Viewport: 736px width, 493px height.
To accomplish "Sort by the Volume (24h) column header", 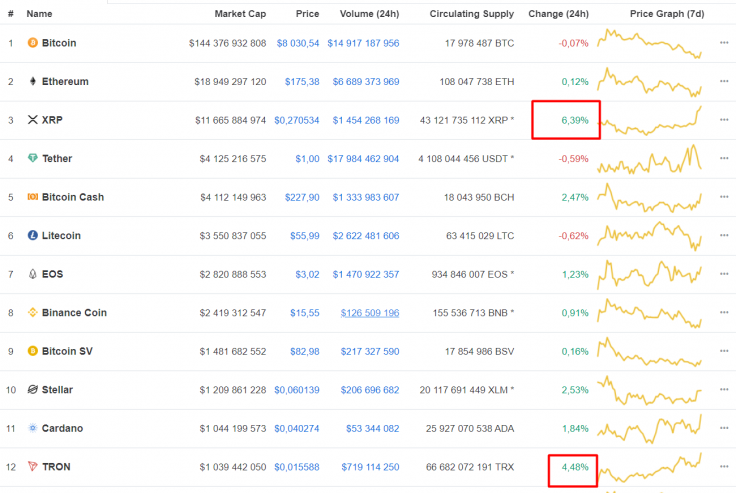I will point(369,14).
